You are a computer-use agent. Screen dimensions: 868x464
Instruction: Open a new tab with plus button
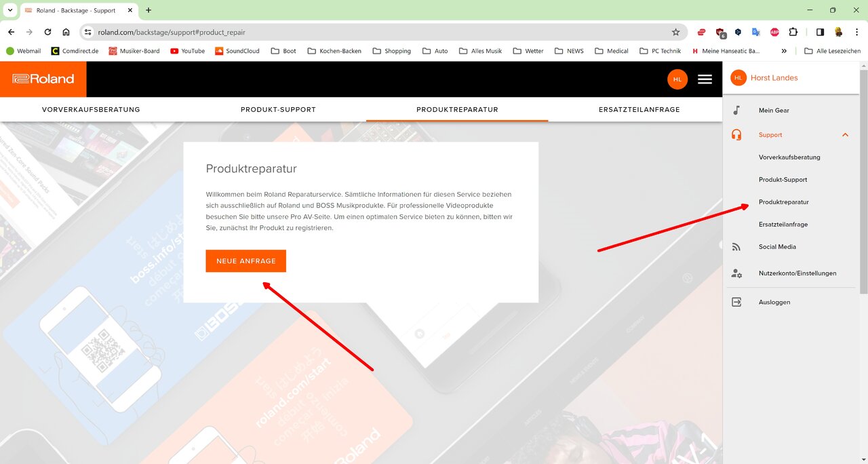(149, 10)
